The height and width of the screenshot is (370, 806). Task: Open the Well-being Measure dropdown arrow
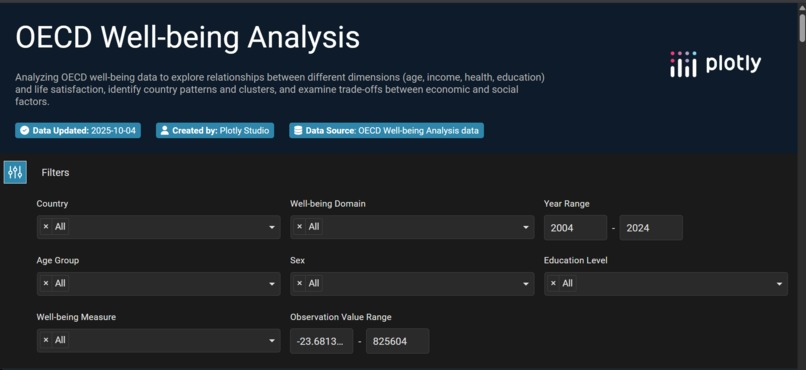coord(272,341)
